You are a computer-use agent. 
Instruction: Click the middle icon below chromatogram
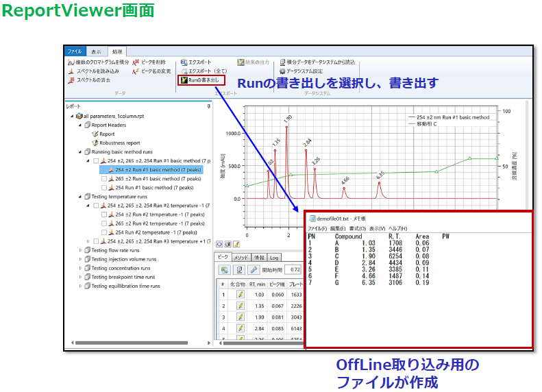tap(228, 244)
